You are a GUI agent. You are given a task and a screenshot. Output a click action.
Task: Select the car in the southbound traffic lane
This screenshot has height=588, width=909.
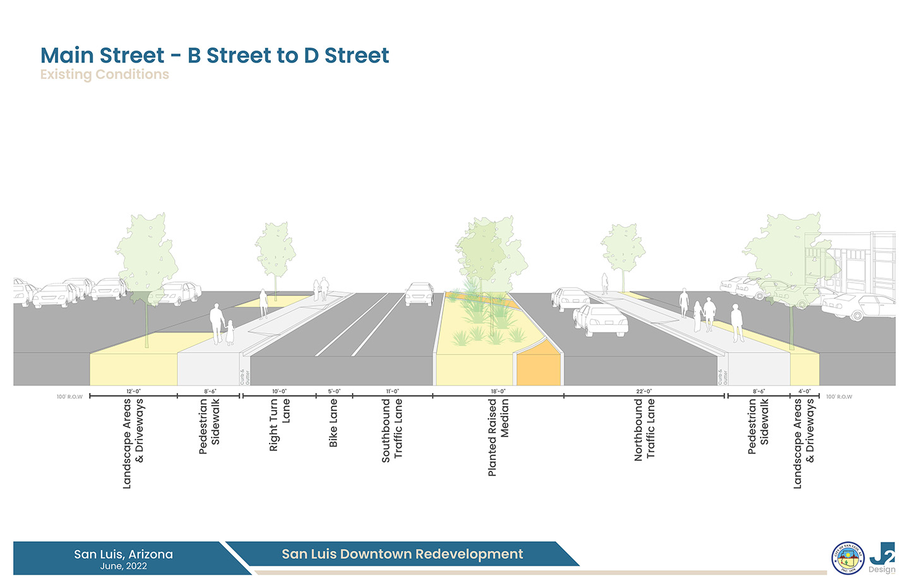pyautogui.click(x=419, y=294)
